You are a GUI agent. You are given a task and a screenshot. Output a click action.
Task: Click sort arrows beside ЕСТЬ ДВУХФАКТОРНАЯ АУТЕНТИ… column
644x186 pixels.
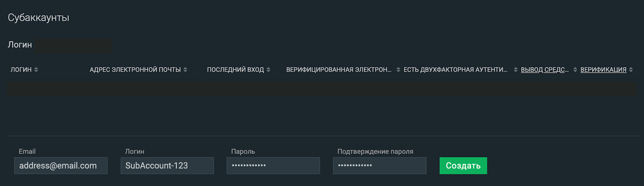[516, 69]
